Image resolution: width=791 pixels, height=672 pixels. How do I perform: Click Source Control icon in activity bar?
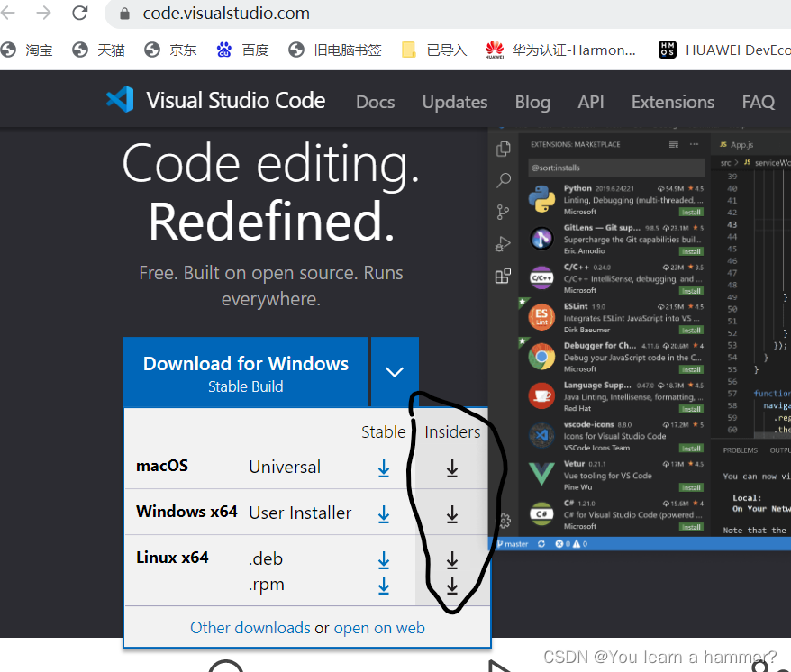click(503, 212)
